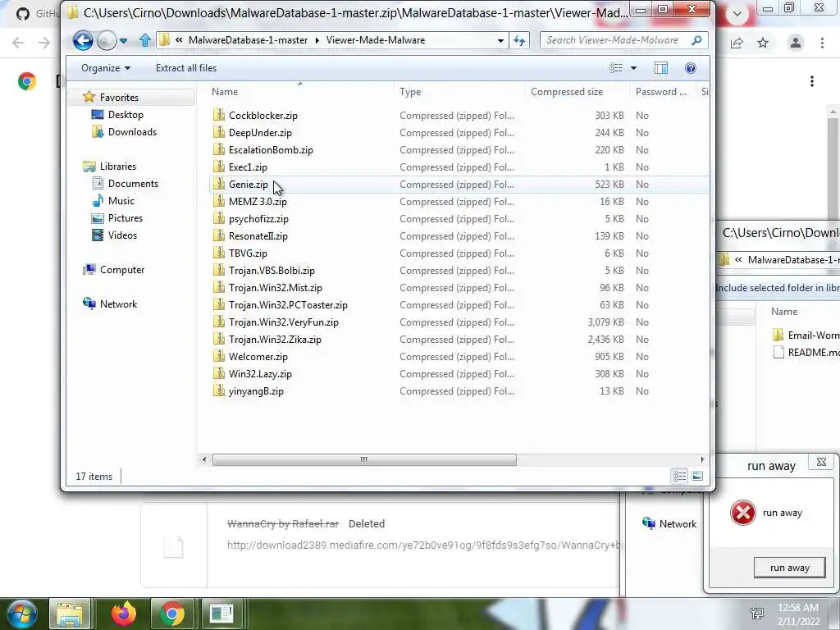Image resolution: width=840 pixels, height=630 pixels.
Task: Open the WannaCry mediafire download link
Action: click(424, 546)
